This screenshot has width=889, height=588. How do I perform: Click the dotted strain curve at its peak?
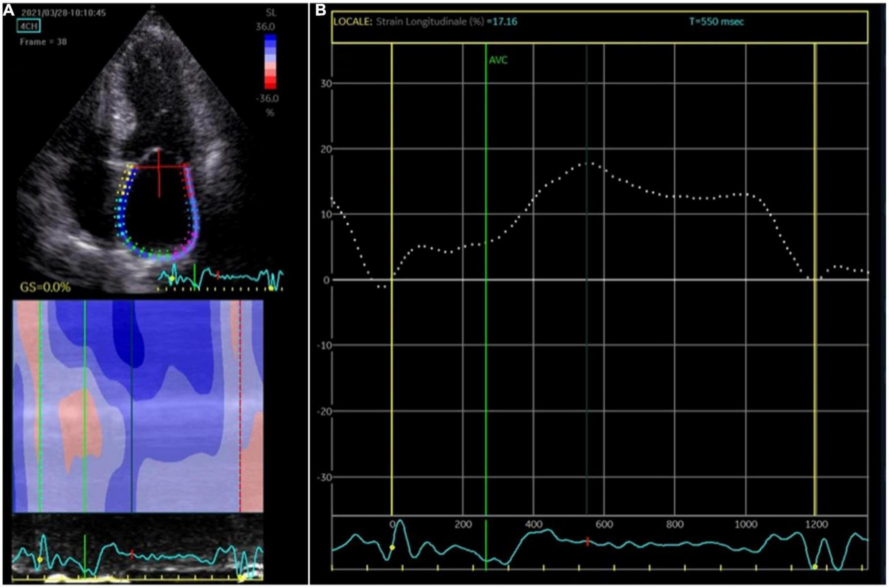click(x=587, y=165)
